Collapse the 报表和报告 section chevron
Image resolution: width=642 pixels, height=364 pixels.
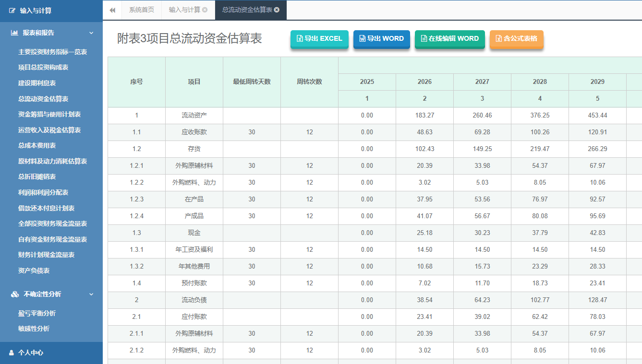pos(91,33)
